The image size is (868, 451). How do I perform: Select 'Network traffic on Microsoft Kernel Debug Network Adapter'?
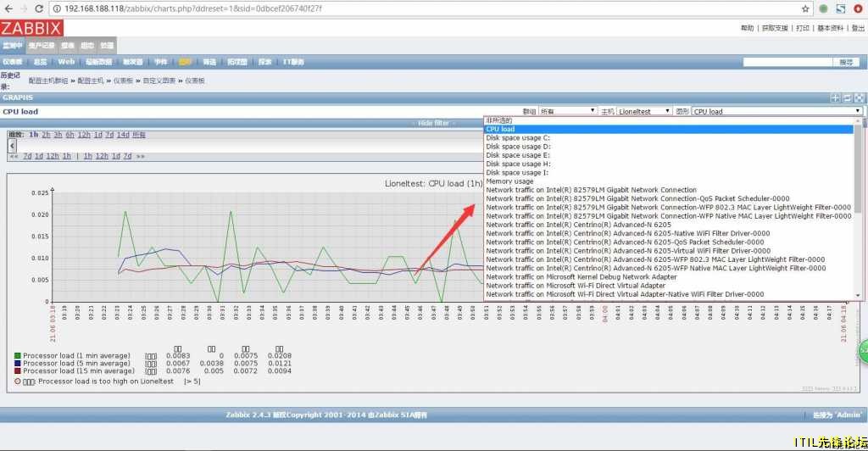point(669,276)
